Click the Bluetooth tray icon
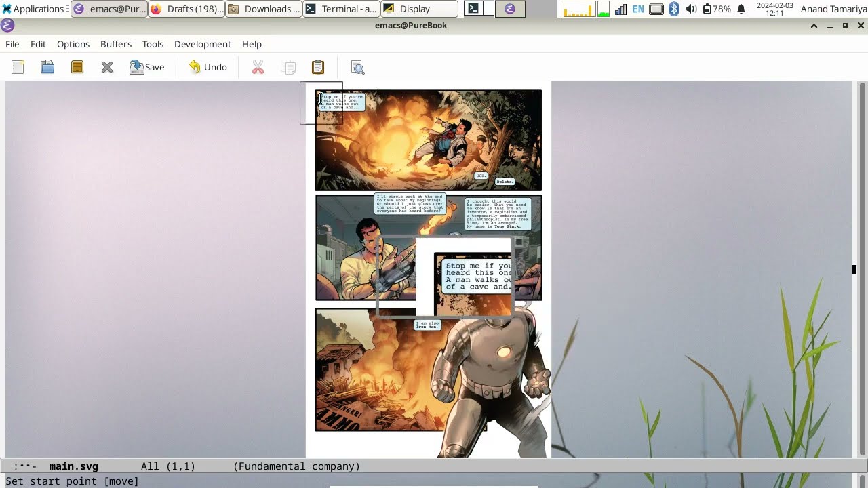868x488 pixels. [x=674, y=9]
